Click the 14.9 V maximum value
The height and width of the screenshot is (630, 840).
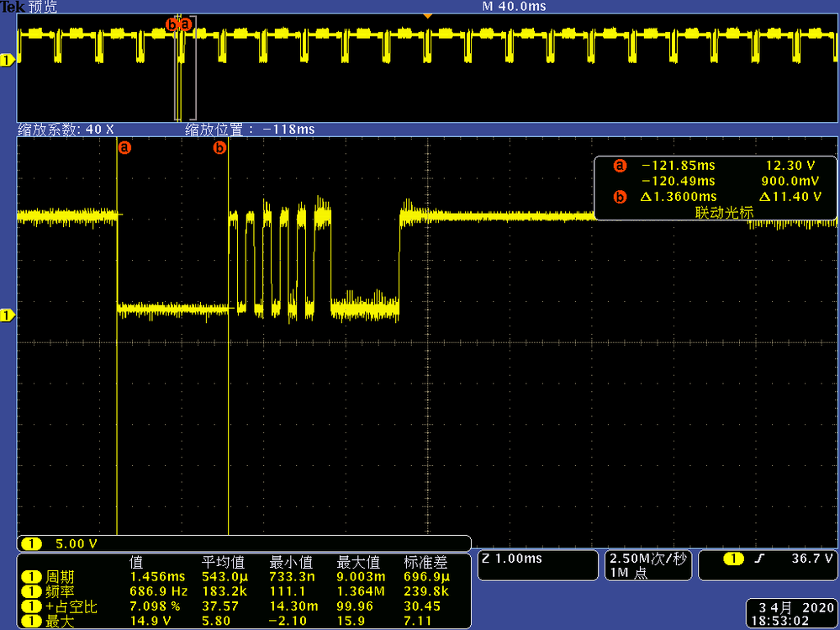pyautogui.click(x=150, y=622)
